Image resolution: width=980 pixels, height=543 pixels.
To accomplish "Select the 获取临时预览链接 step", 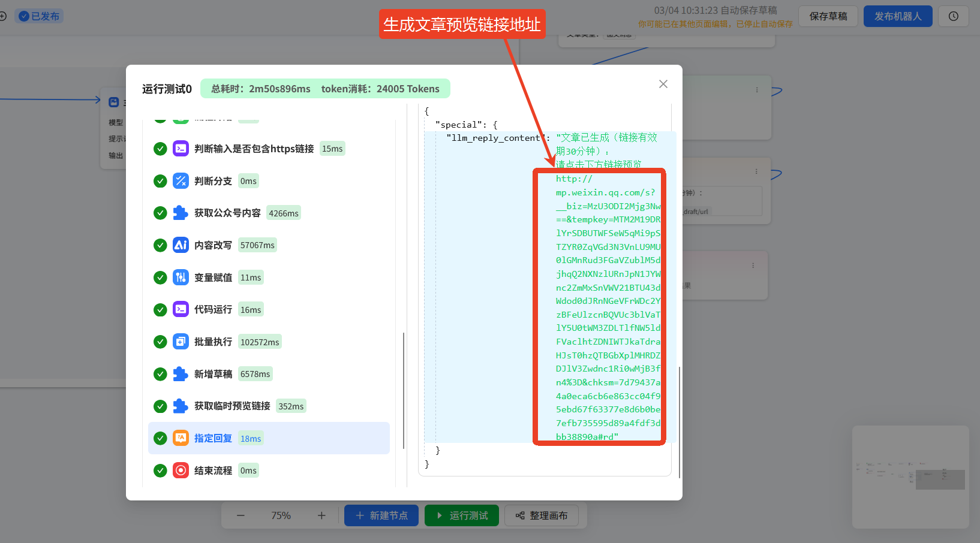I will (x=269, y=406).
